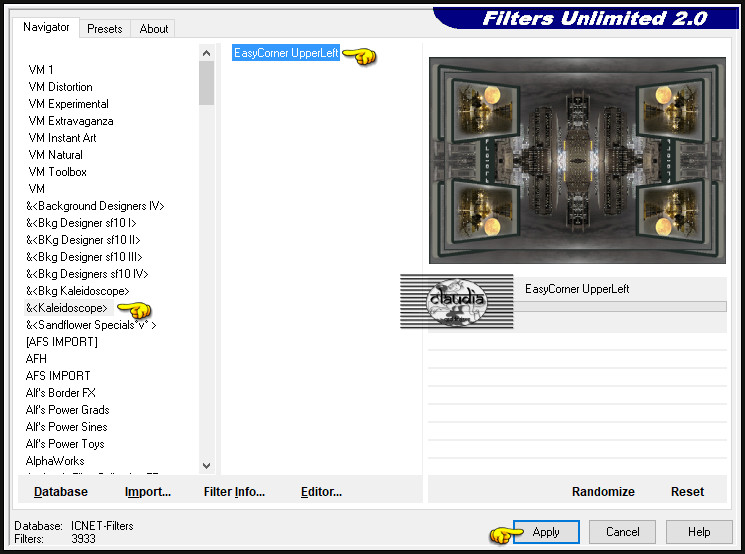
Task: Select &<Kaleidoscope> category
Action: click(x=67, y=308)
